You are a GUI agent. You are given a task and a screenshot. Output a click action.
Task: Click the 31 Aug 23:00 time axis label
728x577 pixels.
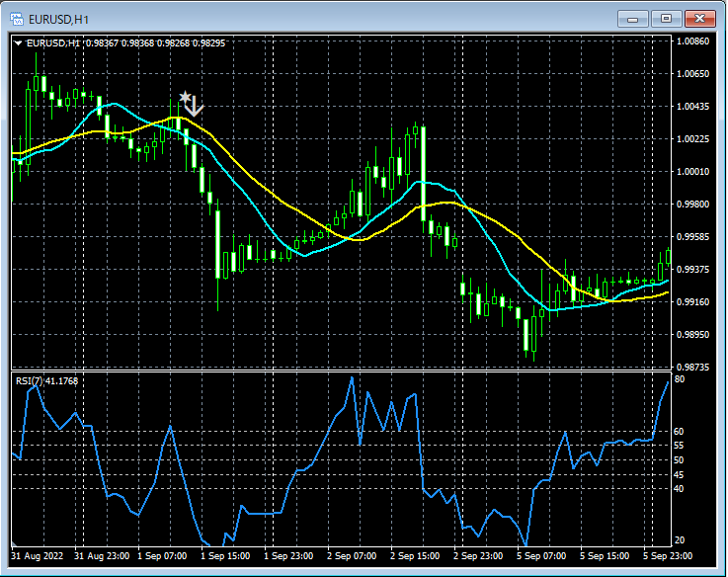[102, 556]
